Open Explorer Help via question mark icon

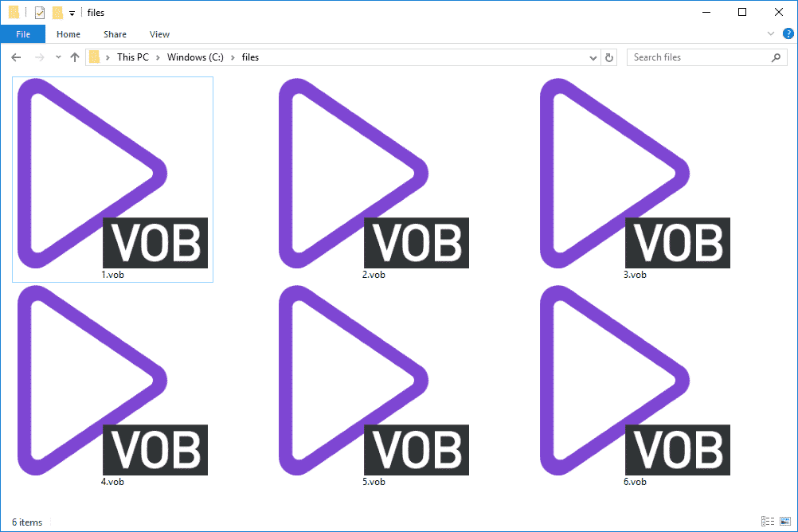(x=788, y=33)
